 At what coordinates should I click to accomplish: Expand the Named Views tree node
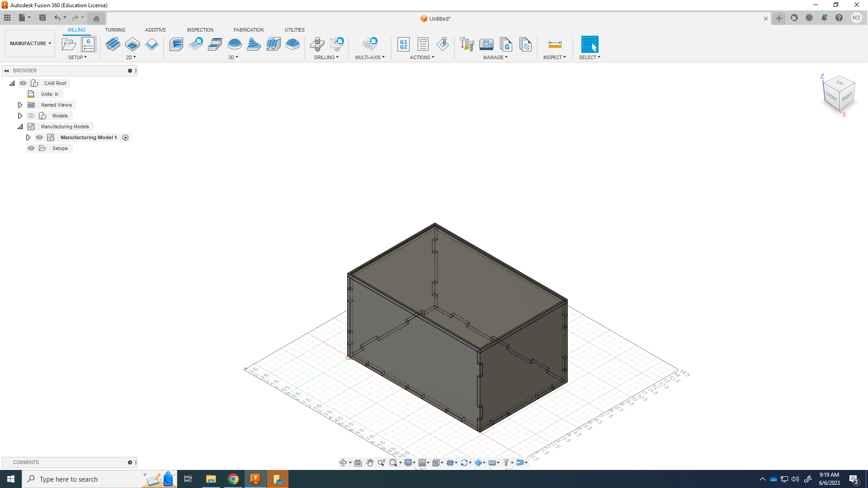[20, 105]
